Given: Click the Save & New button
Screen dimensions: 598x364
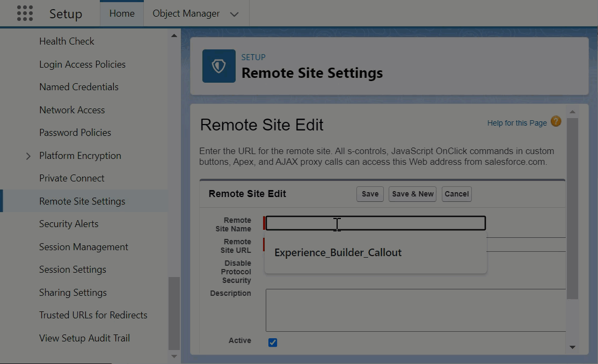Looking at the screenshot, I should coord(412,194).
